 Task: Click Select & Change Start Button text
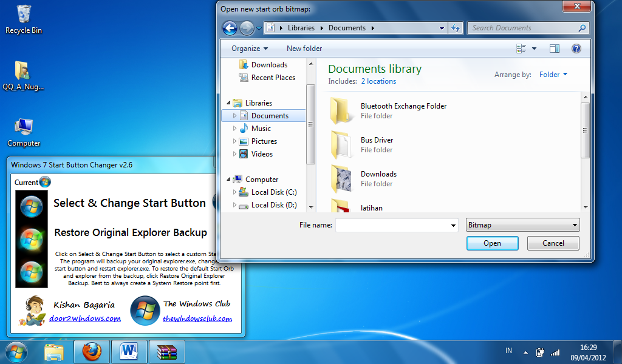click(x=130, y=203)
